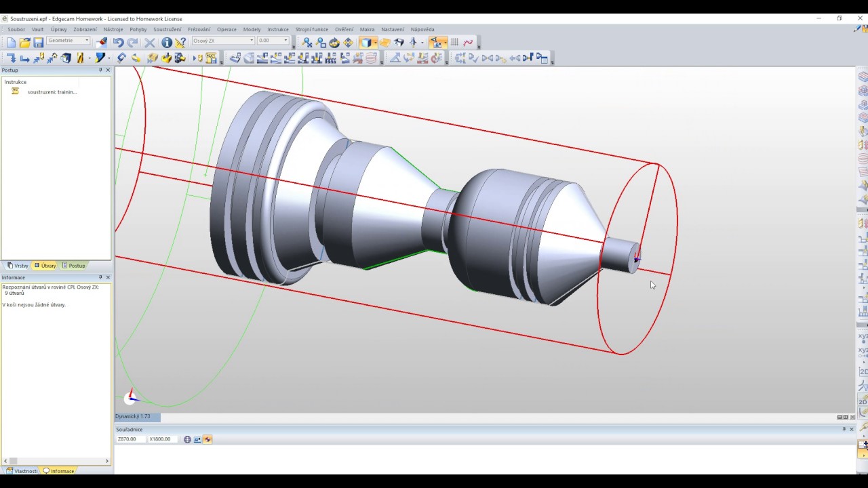Open the Nápověda menu
Image resolution: width=868 pixels, height=488 pixels.
[x=422, y=29]
